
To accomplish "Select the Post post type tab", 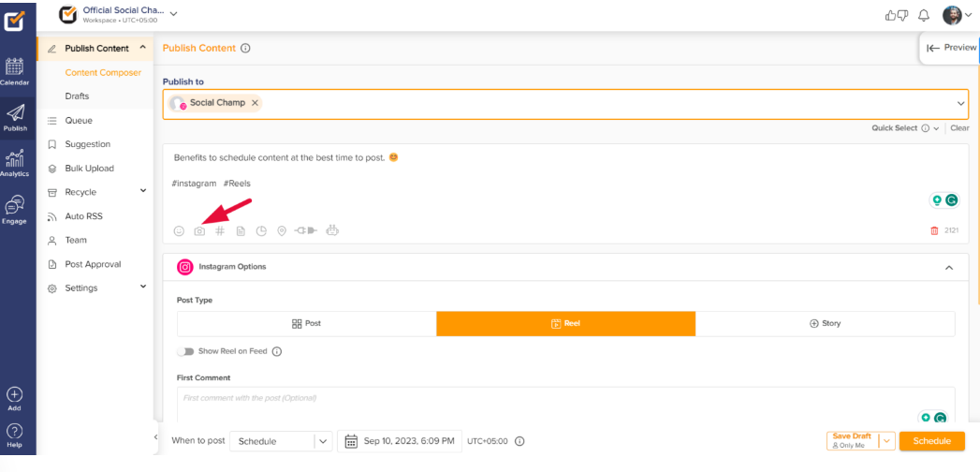I will tap(306, 323).
